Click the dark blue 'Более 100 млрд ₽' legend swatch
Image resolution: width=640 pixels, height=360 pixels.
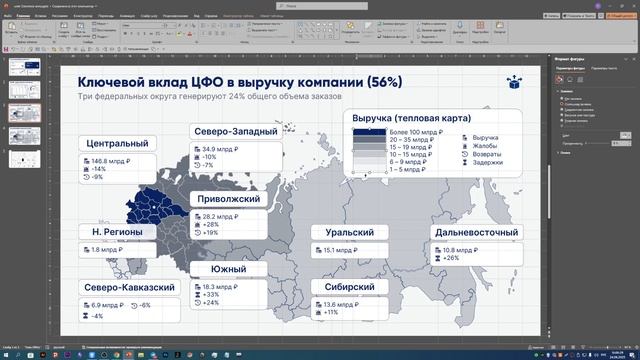point(369,132)
